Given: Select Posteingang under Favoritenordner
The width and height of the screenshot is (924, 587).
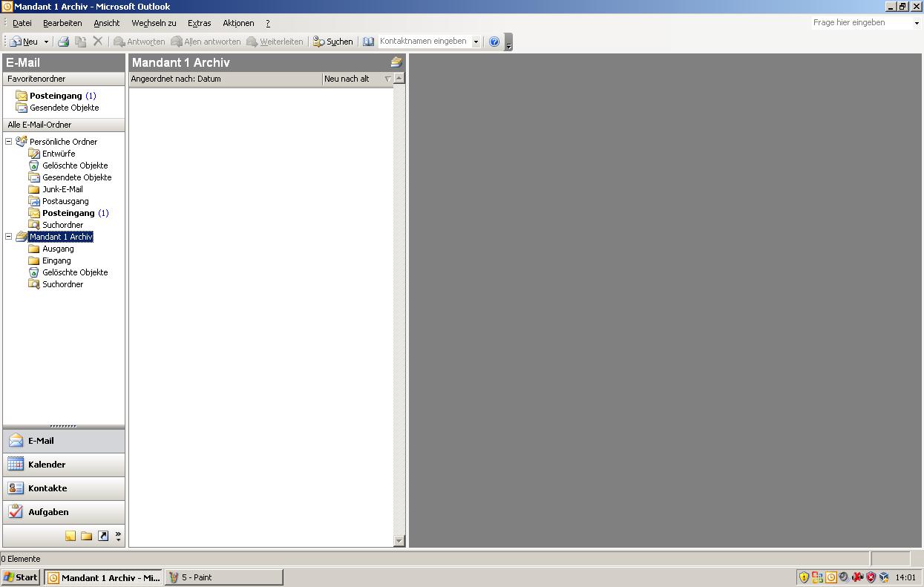Looking at the screenshot, I should (x=56, y=96).
